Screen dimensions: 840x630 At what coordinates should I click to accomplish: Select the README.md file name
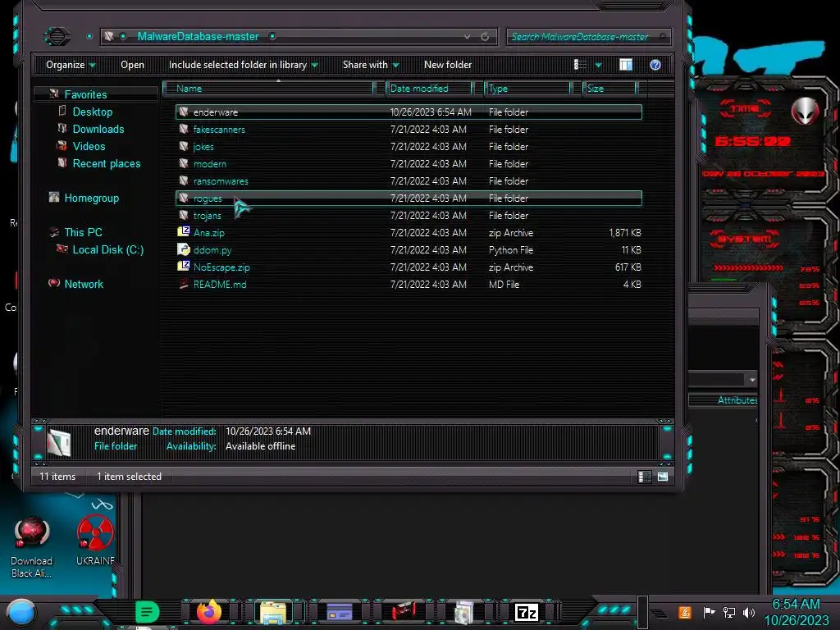220,285
